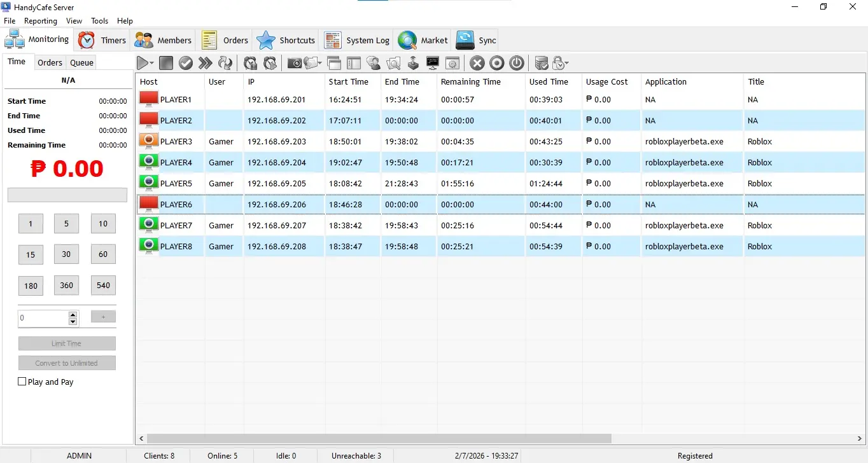Viewport: 868px width, 463px height.
Task: Switch to the System Log tab
Action: [x=357, y=40]
